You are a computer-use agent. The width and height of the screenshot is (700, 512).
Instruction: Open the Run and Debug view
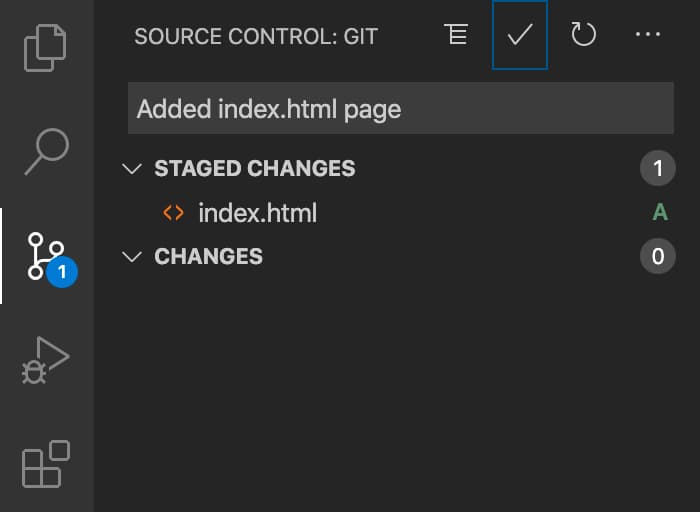pyautogui.click(x=46, y=360)
